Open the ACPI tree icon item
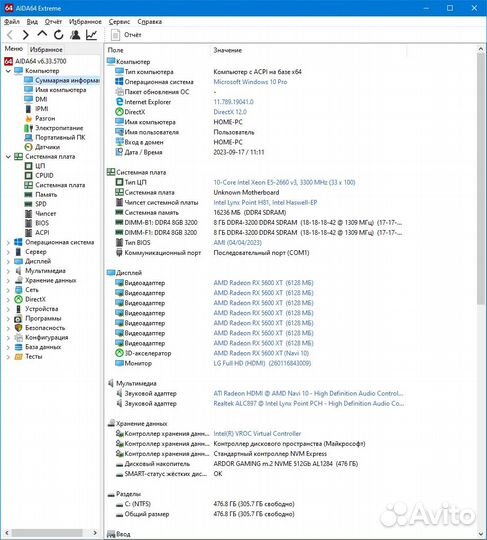The image size is (487, 540). pos(29,233)
